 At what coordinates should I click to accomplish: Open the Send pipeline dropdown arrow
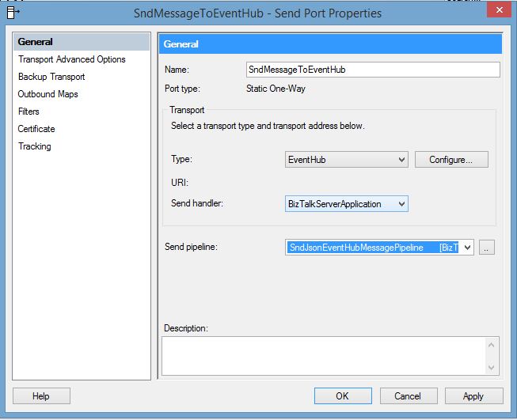coord(467,248)
